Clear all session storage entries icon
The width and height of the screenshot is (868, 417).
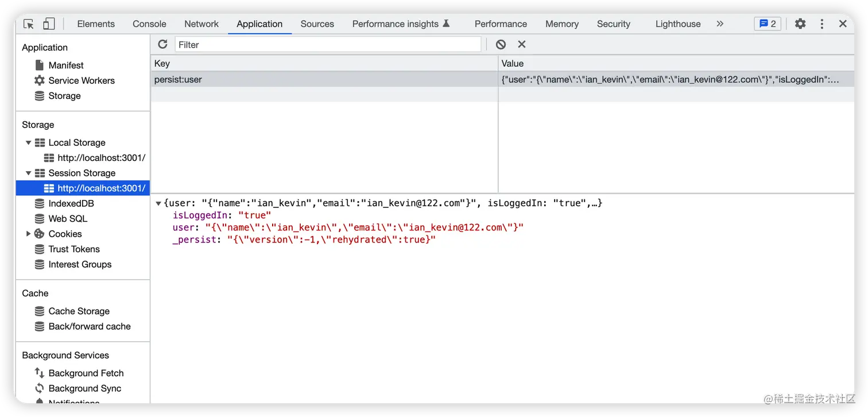pos(501,44)
